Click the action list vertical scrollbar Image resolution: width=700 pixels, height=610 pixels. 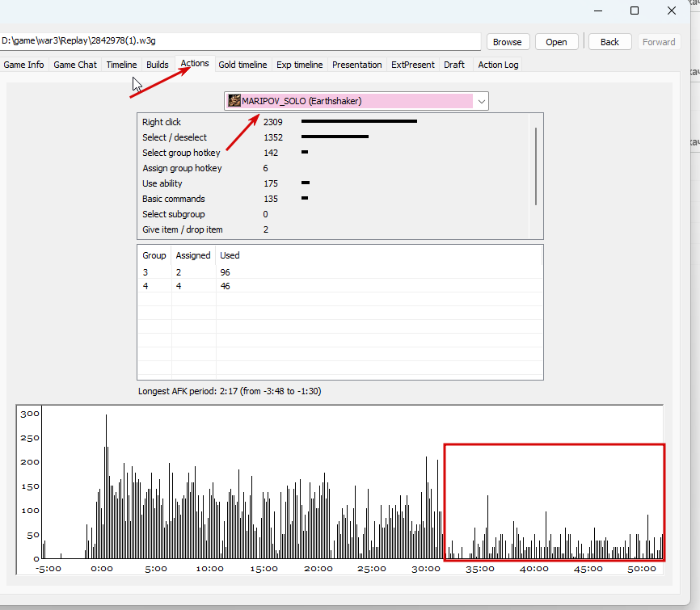click(536, 166)
